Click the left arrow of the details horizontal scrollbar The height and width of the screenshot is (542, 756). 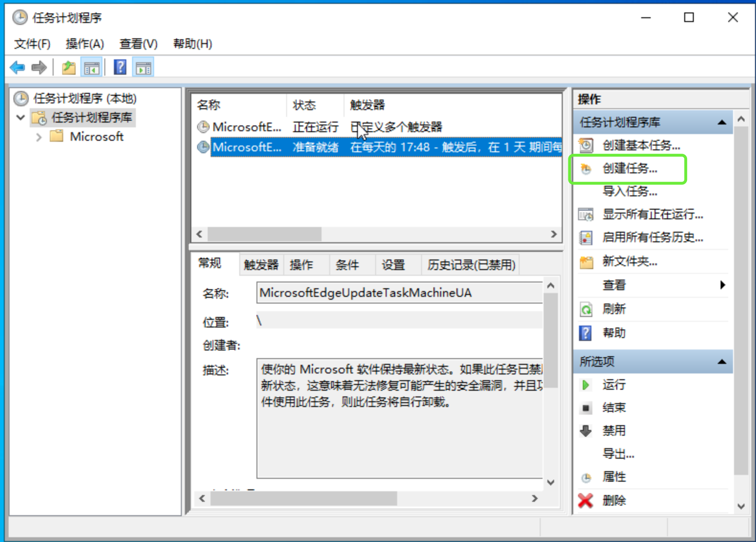pos(202,498)
